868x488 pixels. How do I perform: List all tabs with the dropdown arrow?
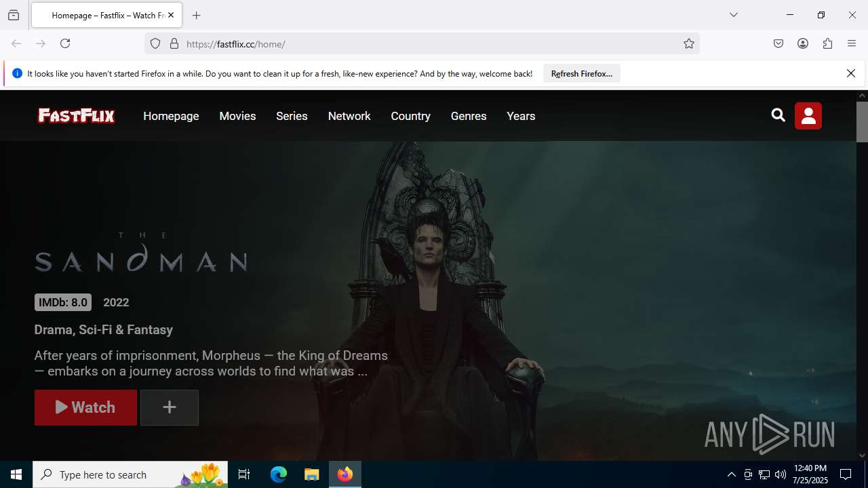[733, 15]
